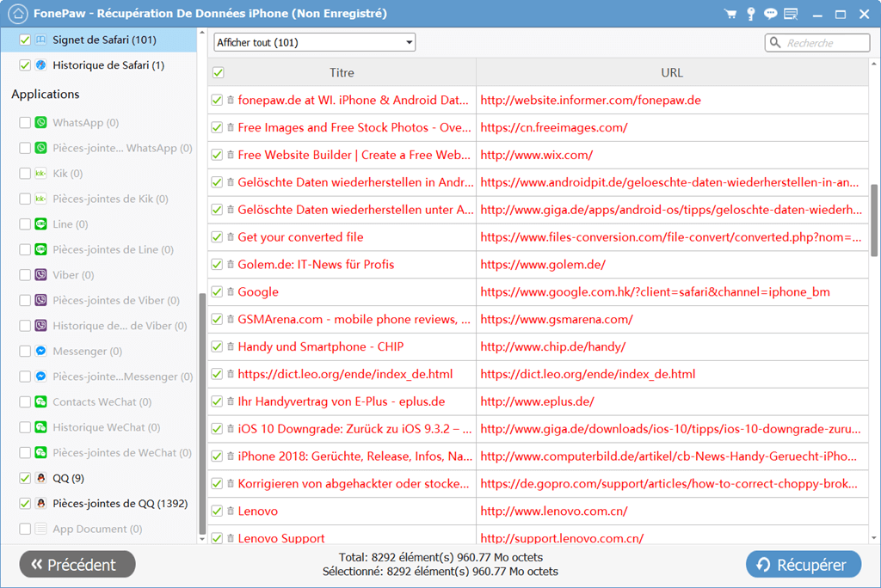Click the Applications section heading

pyautogui.click(x=46, y=95)
